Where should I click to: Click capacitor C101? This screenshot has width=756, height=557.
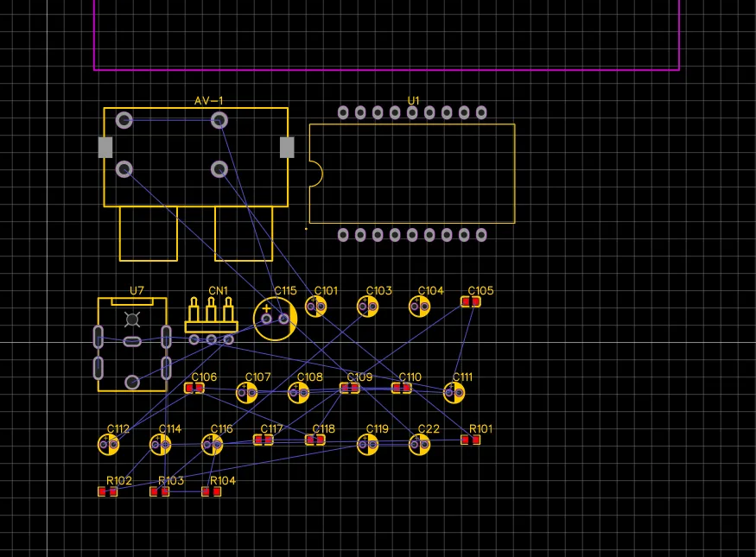pos(315,306)
